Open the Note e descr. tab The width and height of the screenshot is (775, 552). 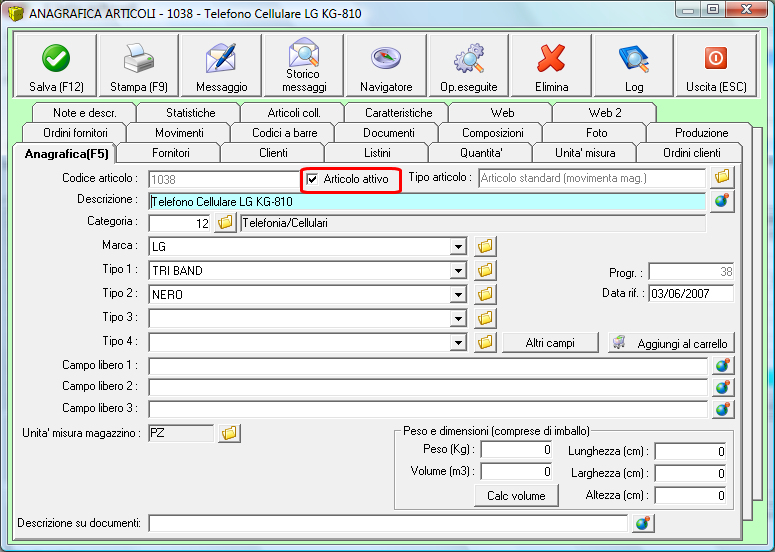click(85, 112)
